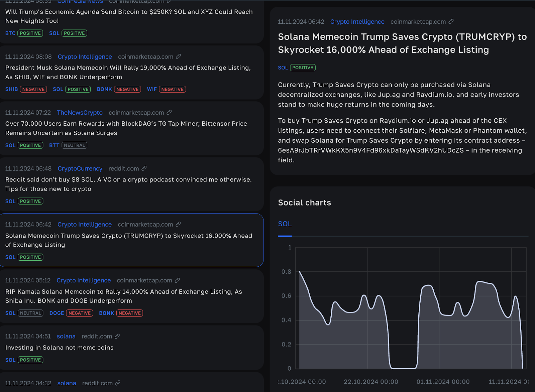Click BONK ticker on President Musk article

pos(104,89)
